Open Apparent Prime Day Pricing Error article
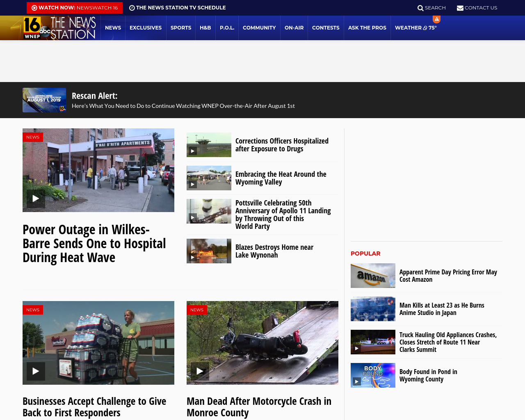Viewport: 525px width, 420px height. point(448,276)
